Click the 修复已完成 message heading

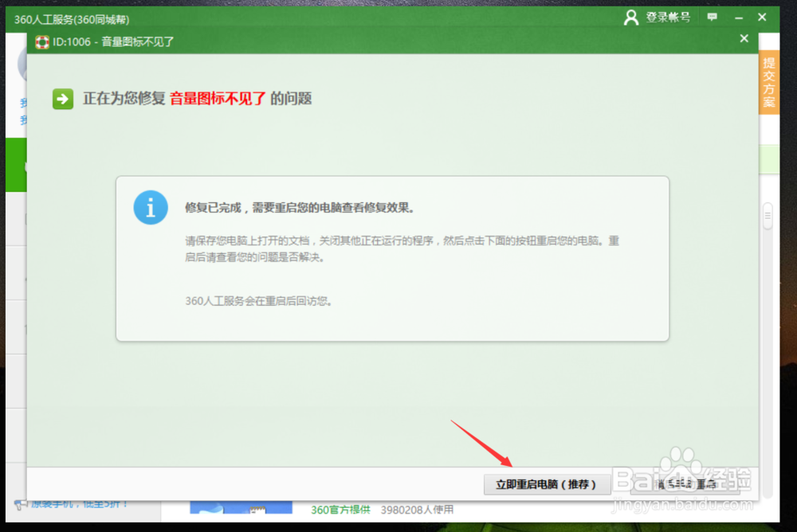pyautogui.click(x=300, y=207)
